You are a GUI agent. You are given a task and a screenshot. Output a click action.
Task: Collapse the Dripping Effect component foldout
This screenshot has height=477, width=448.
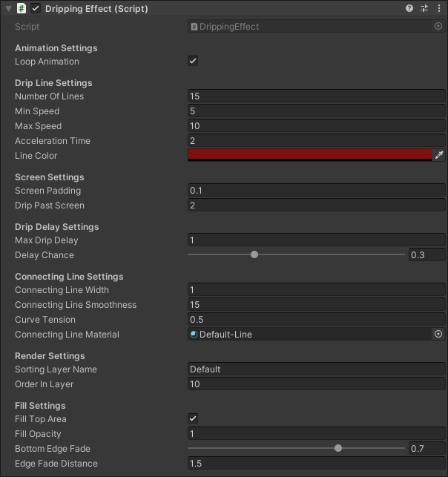7,9
